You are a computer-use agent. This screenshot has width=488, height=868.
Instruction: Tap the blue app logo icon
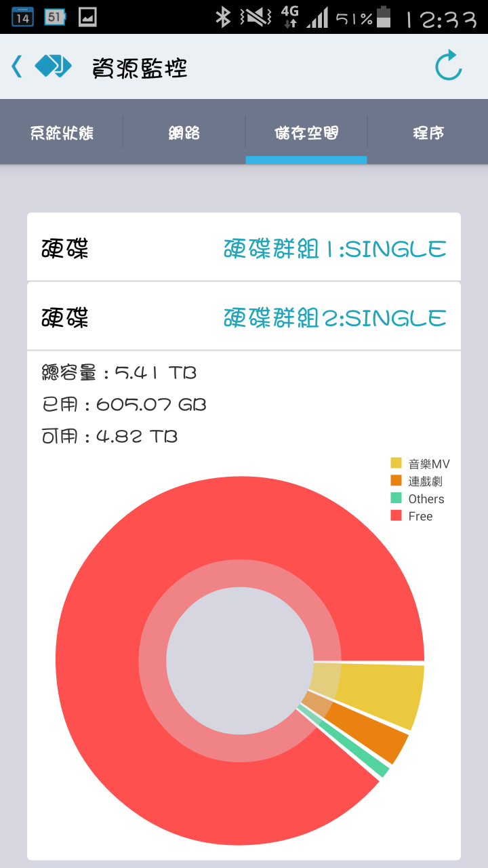tap(53, 66)
